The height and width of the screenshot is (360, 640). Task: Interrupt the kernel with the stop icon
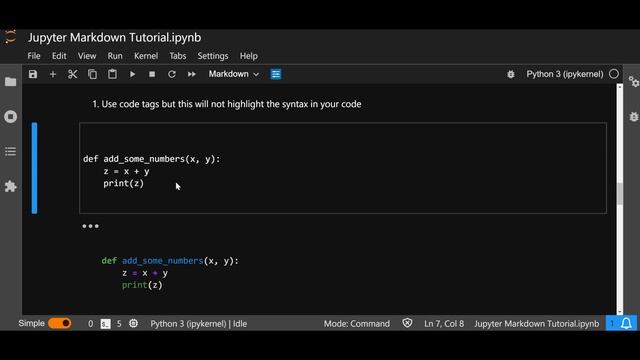click(x=152, y=74)
